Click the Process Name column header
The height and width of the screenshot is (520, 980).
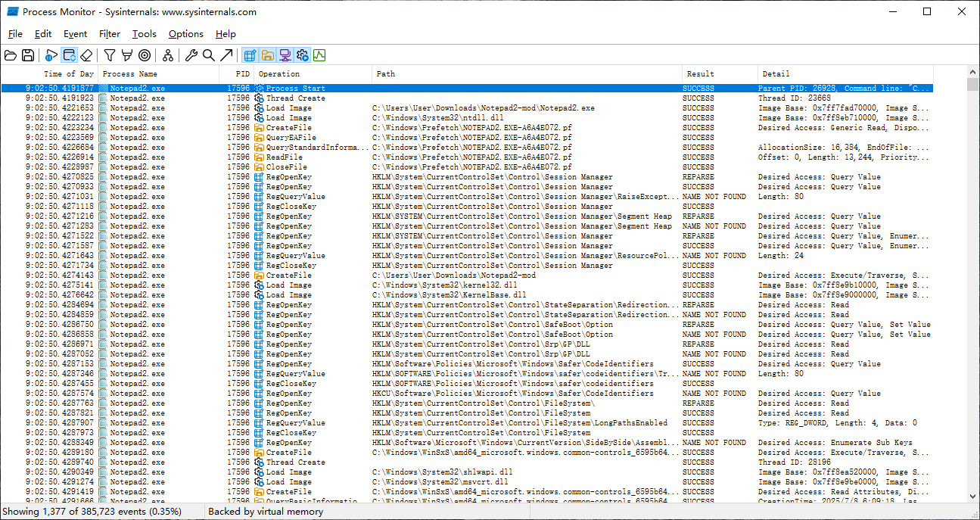159,74
